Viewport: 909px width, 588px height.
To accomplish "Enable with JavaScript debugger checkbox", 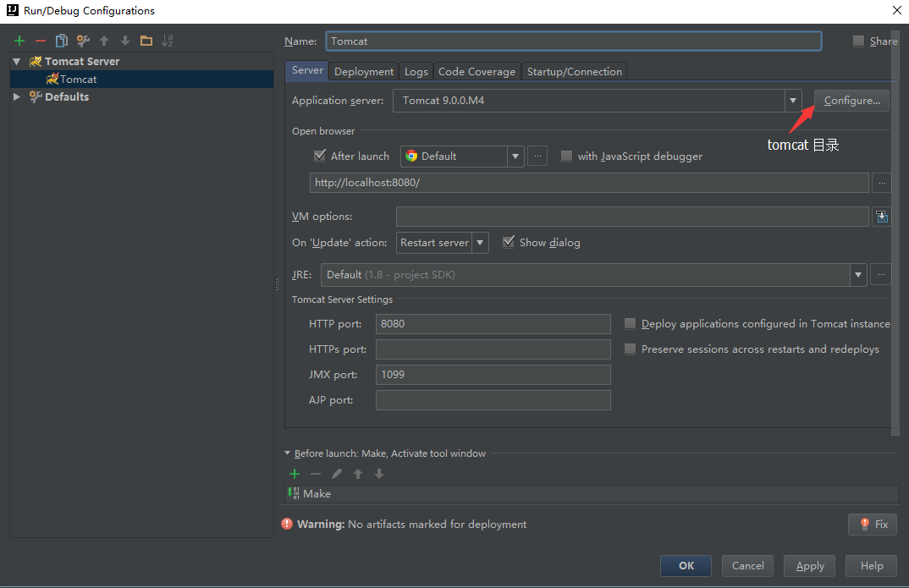I will [566, 156].
